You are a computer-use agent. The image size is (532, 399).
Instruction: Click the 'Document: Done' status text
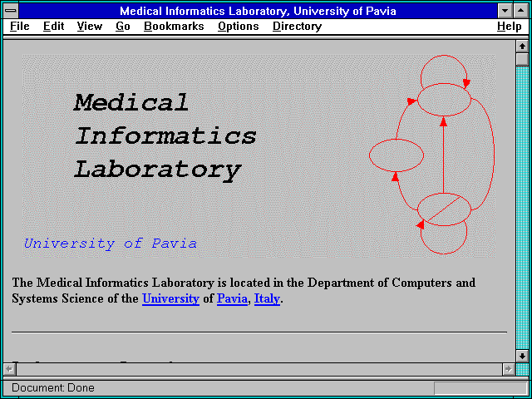pos(53,387)
